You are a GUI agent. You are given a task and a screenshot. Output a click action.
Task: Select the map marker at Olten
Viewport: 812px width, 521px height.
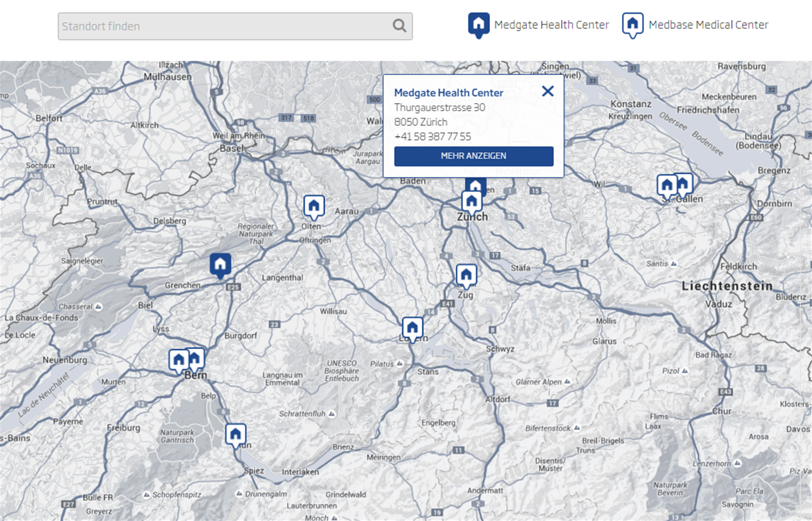point(314,206)
